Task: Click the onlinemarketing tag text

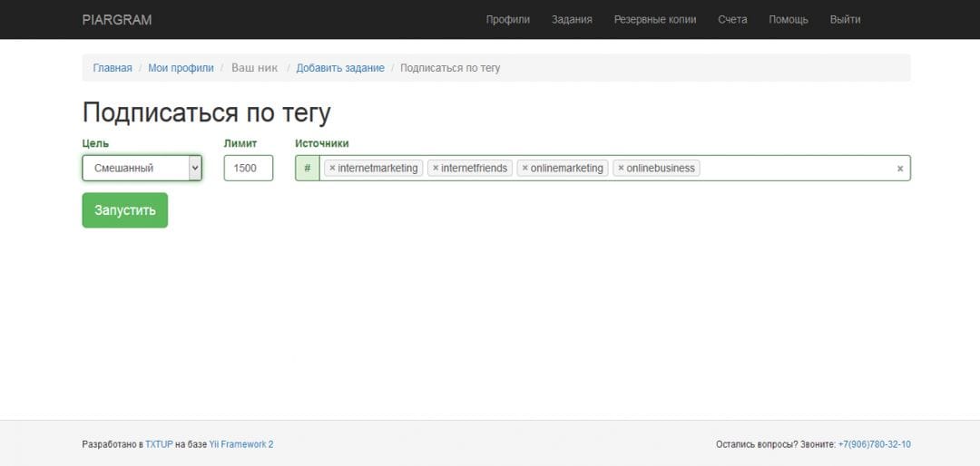Action: (567, 168)
